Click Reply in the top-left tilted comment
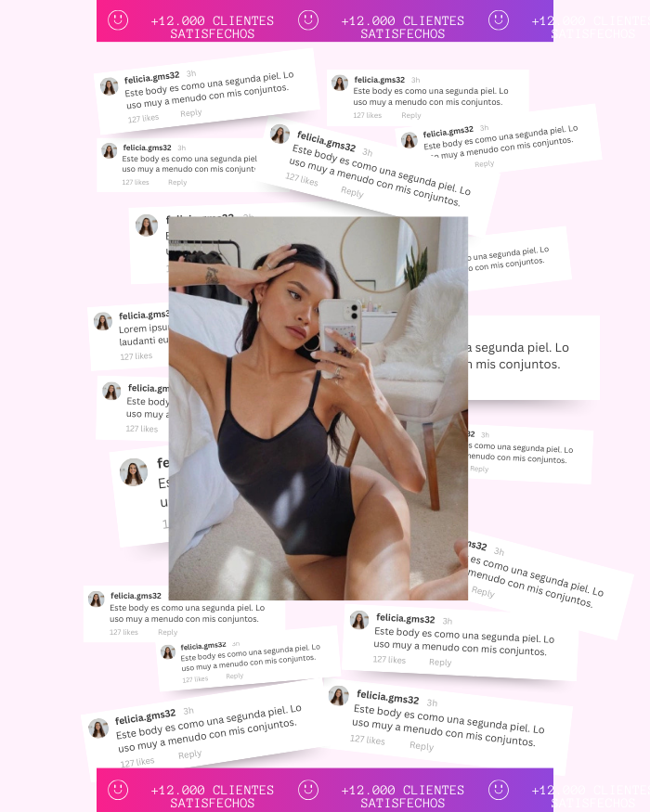 click(190, 113)
